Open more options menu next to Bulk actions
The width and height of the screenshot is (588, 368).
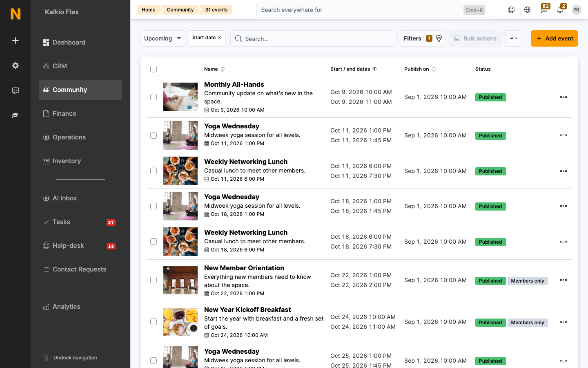click(513, 38)
